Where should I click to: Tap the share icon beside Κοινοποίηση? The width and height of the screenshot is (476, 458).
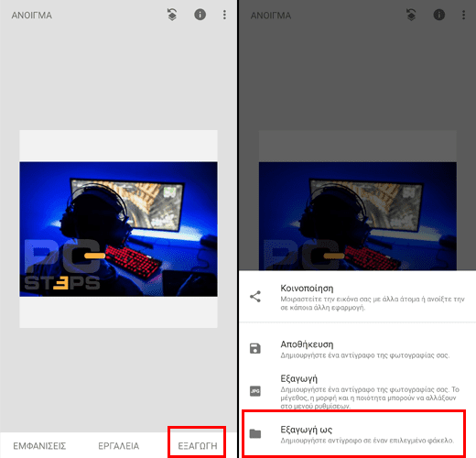pyautogui.click(x=255, y=297)
